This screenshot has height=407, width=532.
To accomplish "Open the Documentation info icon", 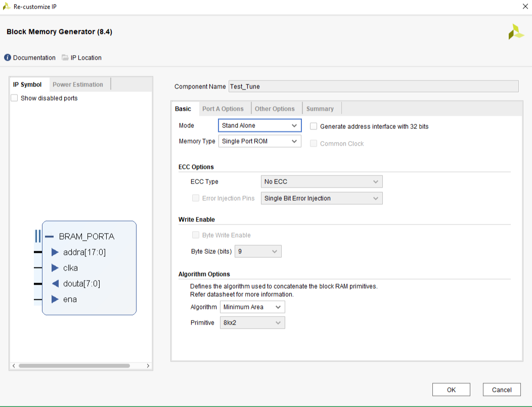I will pos(8,57).
